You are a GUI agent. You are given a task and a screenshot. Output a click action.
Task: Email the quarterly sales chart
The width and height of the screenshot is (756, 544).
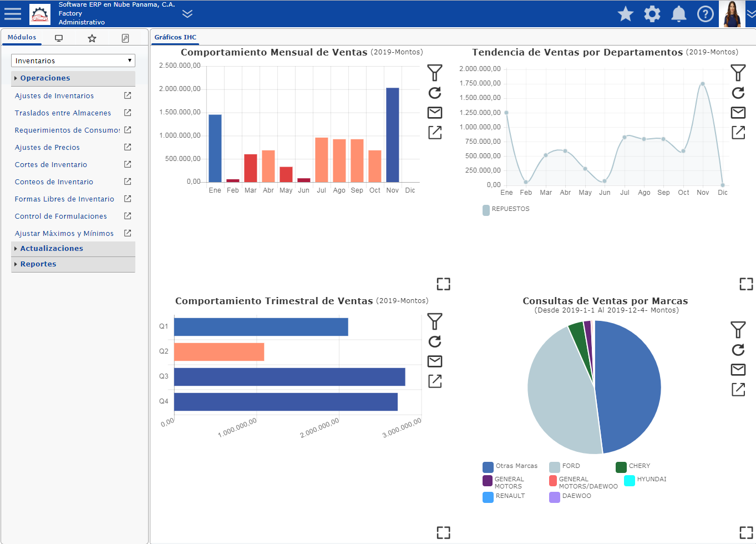click(x=435, y=361)
